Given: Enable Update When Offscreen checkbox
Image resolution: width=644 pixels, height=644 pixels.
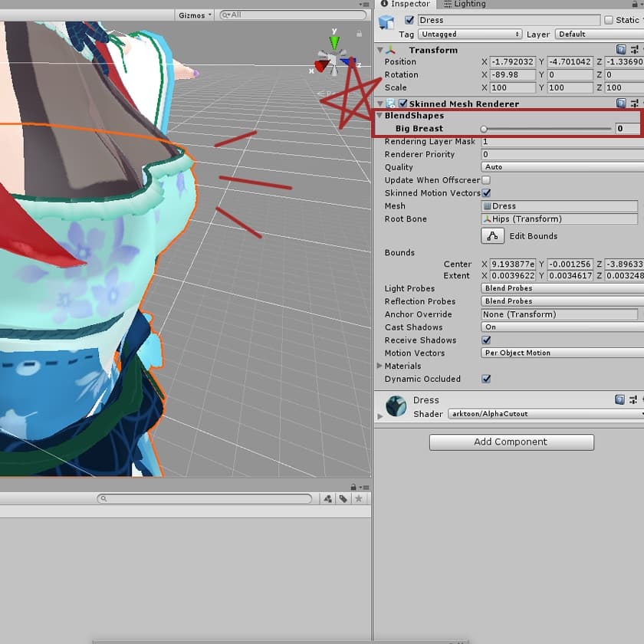Looking at the screenshot, I should (x=486, y=180).
